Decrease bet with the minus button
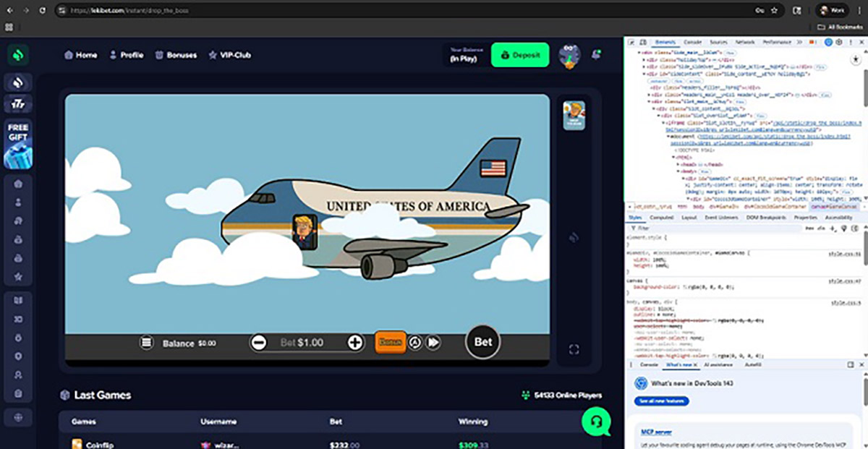Viewport: 868px width, 449px height. click(258, 343)
